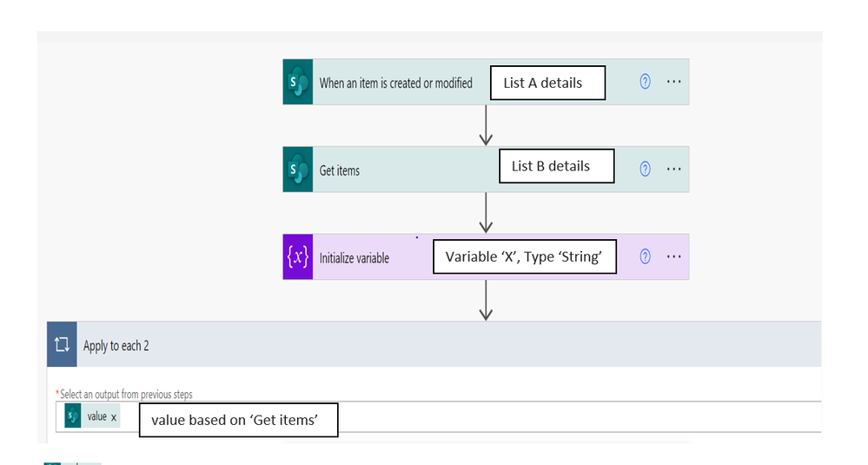Open help for the trigger step

pyautogui.click(x=645, y=82)
